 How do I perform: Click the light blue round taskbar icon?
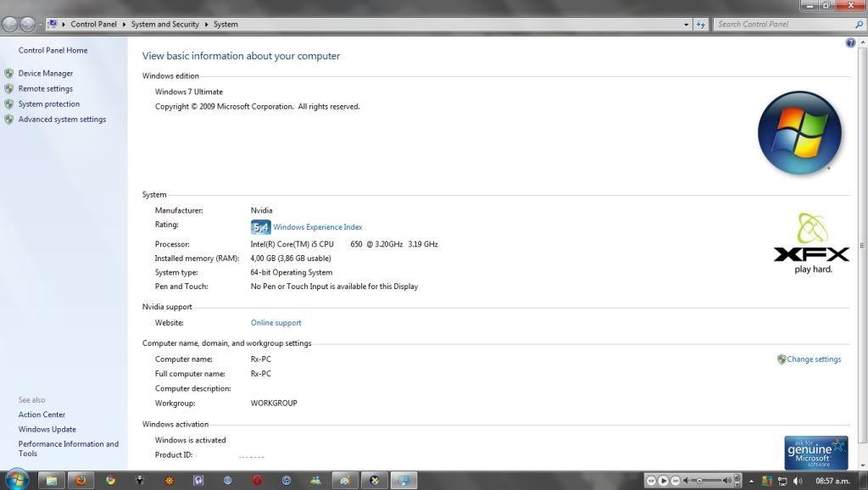(x=227, y=481)
